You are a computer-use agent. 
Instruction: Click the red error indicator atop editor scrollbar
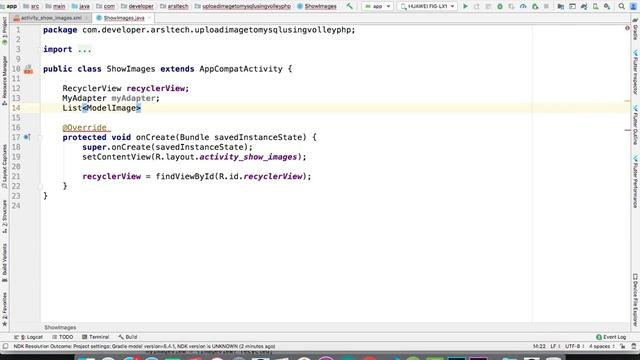627,28
